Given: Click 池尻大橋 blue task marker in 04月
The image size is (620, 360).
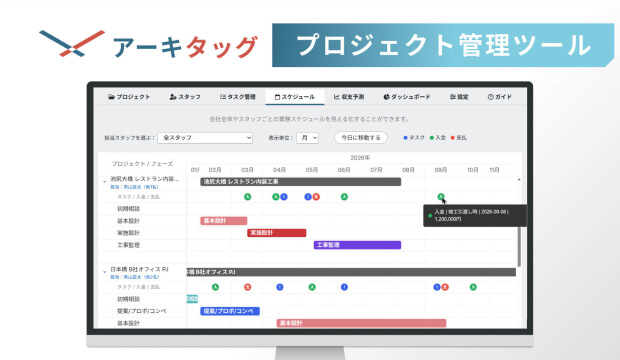Looking at the screenshot, I should (x=284, y=197).
